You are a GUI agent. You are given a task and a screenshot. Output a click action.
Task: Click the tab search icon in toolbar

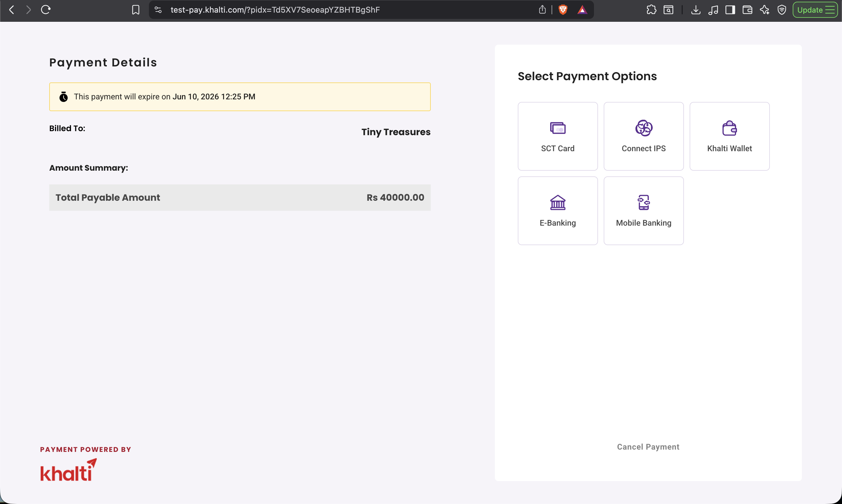pyautogui.click(x=668, y=10)
